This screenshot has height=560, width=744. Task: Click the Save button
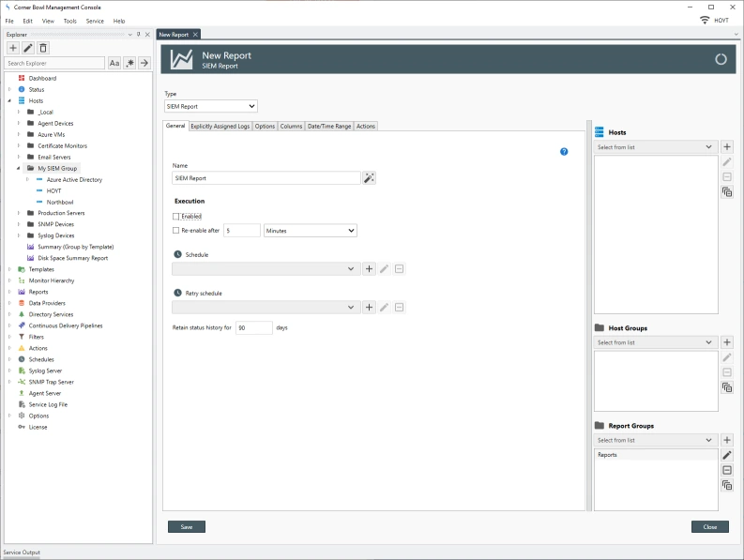[x=187, y=527]
